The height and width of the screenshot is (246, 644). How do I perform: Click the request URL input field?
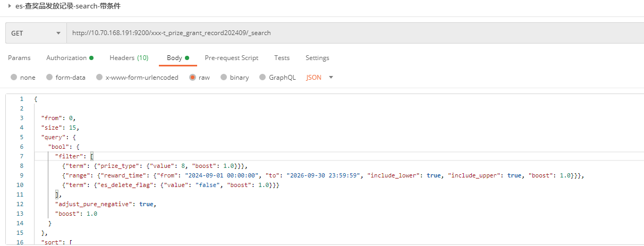(354, 33)
